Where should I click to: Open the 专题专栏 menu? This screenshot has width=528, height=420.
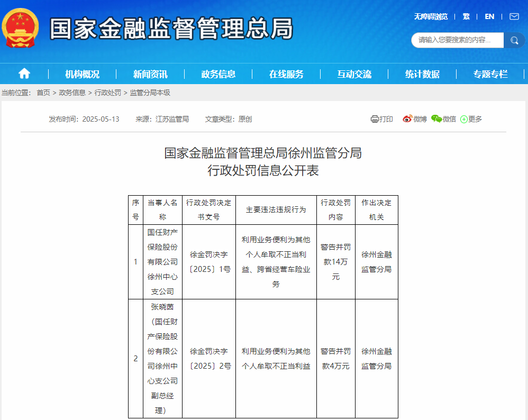pyautogui.click(x=490, y=74)
